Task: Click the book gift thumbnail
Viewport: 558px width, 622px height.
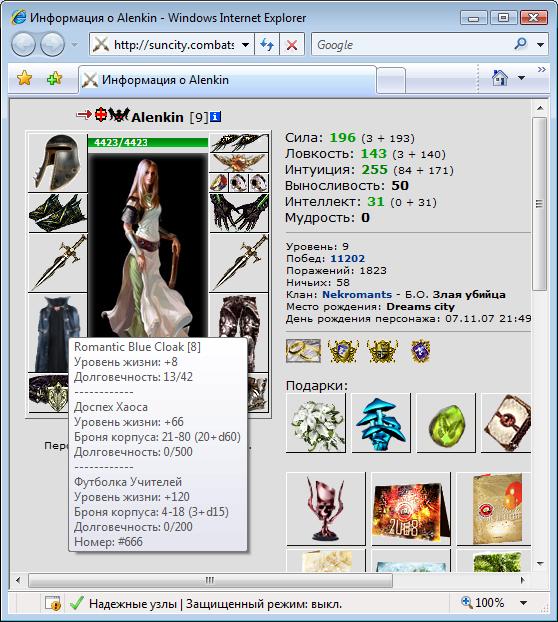Action: pos(506,423)
